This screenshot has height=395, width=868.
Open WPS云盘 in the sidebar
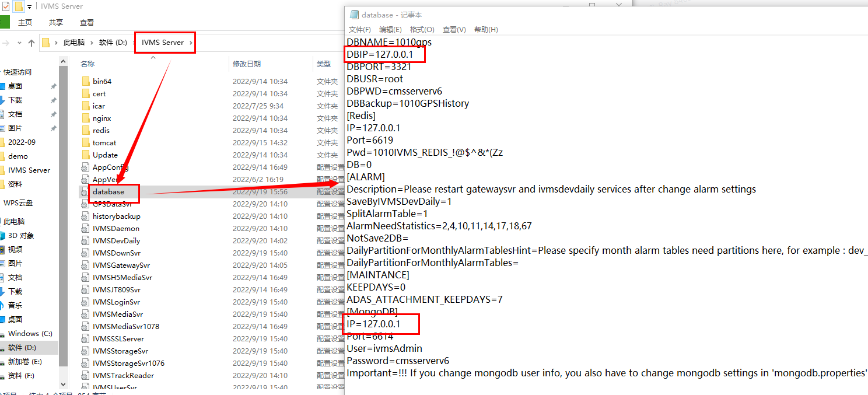pos(18,203)
